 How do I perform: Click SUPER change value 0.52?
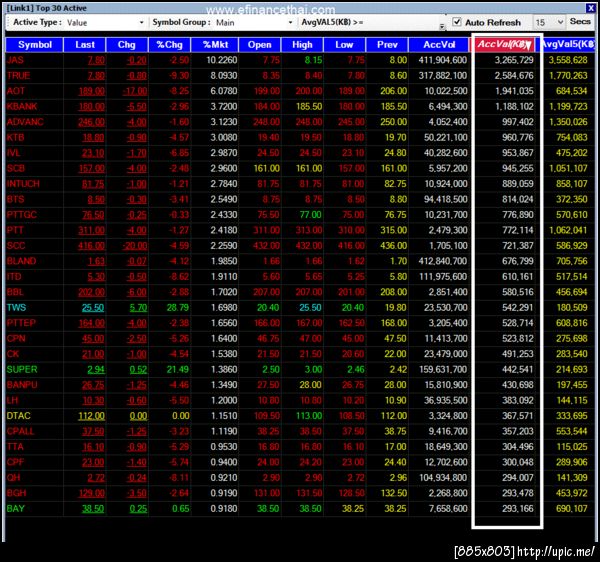coord(138,370)
